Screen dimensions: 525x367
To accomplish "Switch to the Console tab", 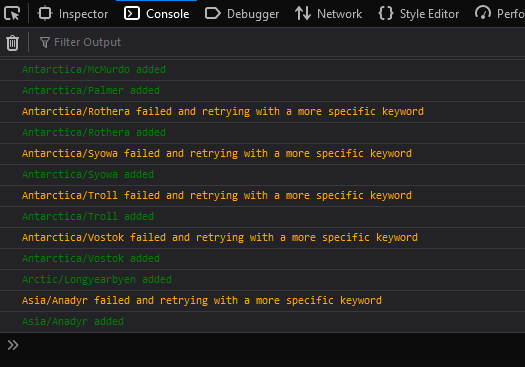I will tap(156, 14).
